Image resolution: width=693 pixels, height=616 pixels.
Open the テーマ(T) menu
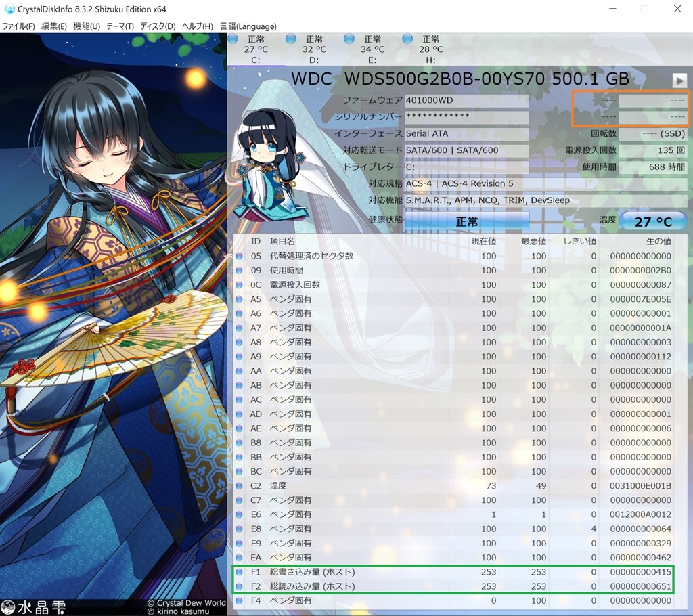(x=118, y=26)
